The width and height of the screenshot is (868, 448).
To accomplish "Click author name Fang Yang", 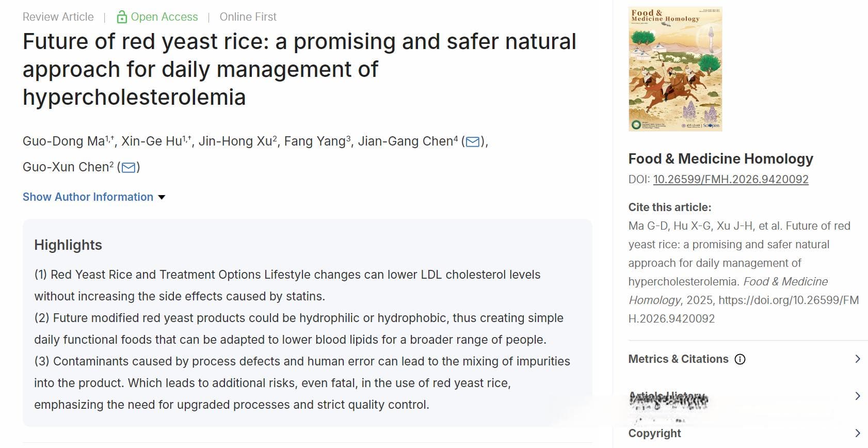I will click(x=315, y=141).
